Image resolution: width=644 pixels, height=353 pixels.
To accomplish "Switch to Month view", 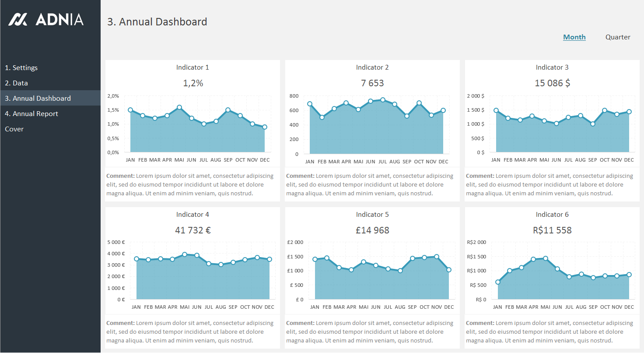I will (x=574, y=37).
